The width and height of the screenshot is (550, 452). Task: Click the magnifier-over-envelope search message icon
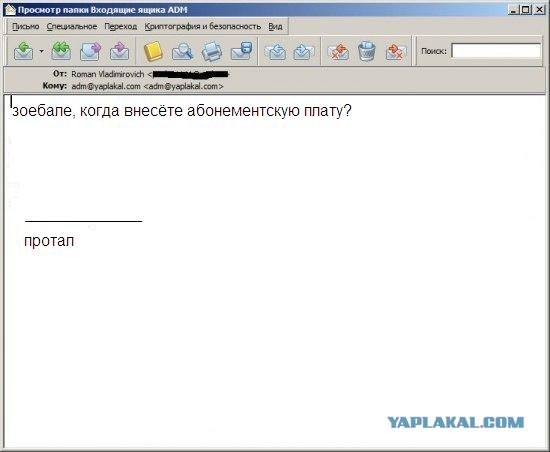pyautogui.click(x=182, y=51)
